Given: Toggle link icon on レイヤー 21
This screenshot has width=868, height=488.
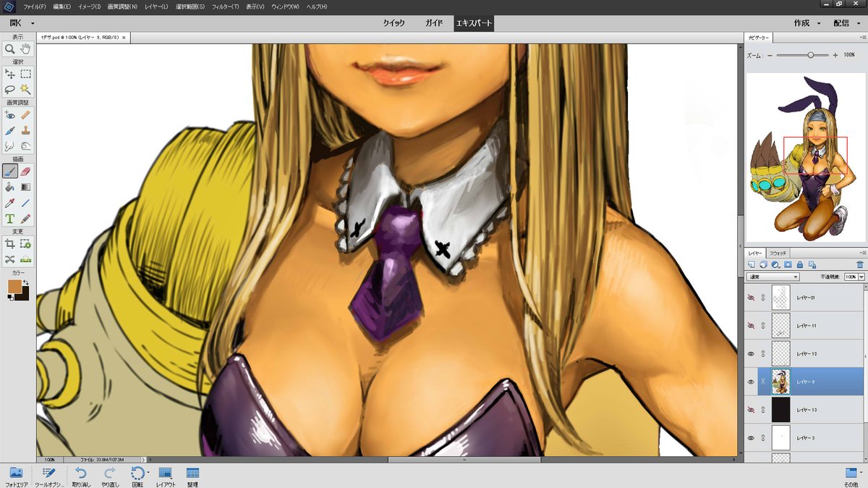Looking at the screenshot, I should [x=763, y=298].
